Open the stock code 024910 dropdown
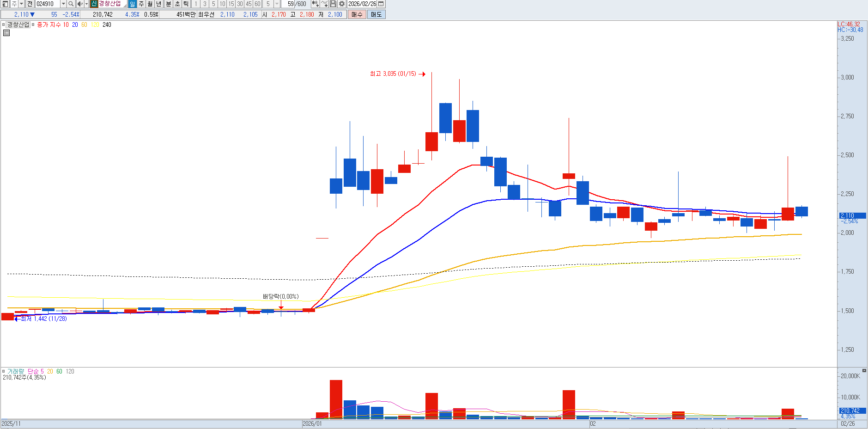This screenshot has height=429, width=868. 63,4
